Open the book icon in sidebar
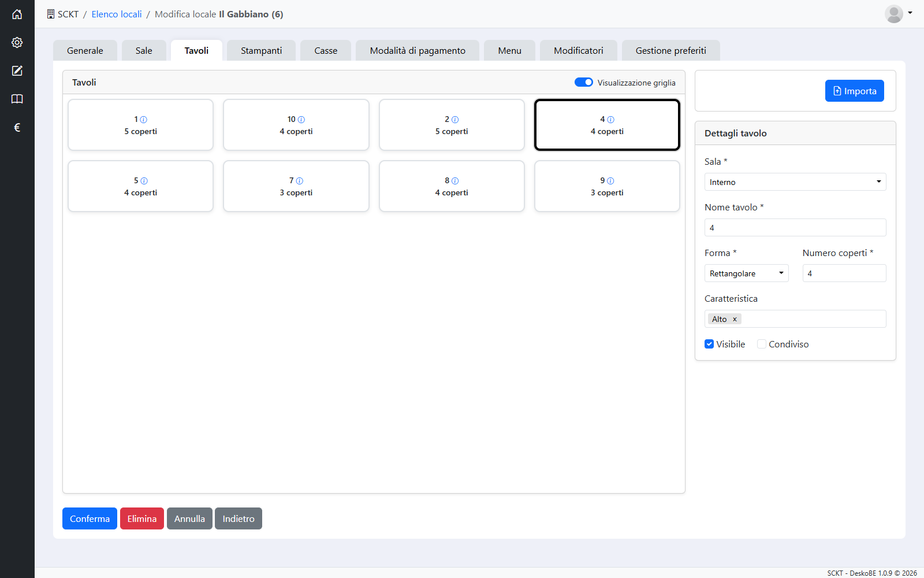Viewport: 924px width, 578px height. click(17, 99)
